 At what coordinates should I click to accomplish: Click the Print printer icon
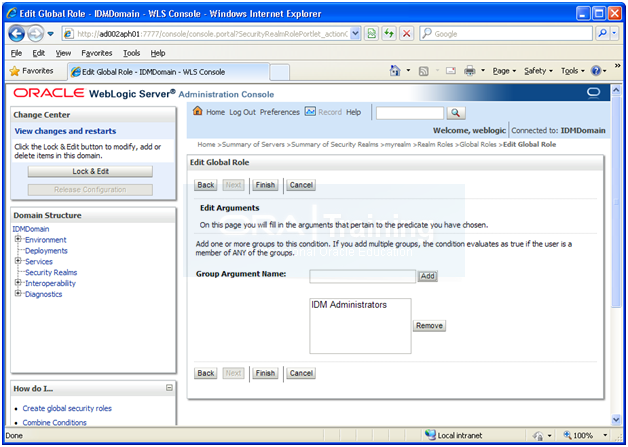coord(469,71)
